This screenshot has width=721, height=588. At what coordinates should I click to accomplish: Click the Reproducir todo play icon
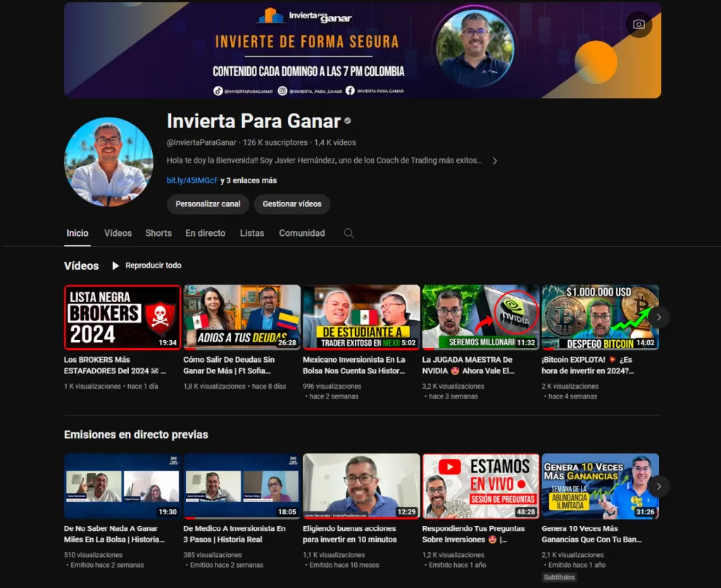[115, 265]
